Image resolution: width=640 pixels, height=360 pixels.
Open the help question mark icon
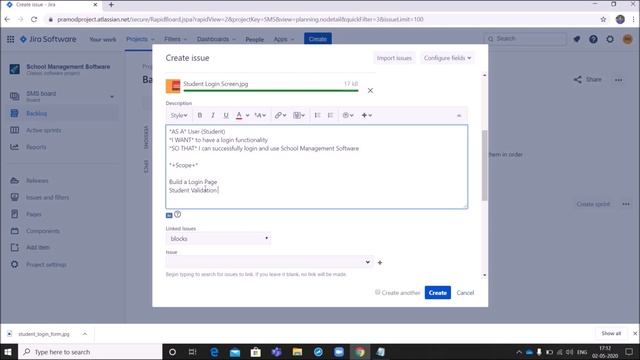pyautogui.click(x=593, y=39)
